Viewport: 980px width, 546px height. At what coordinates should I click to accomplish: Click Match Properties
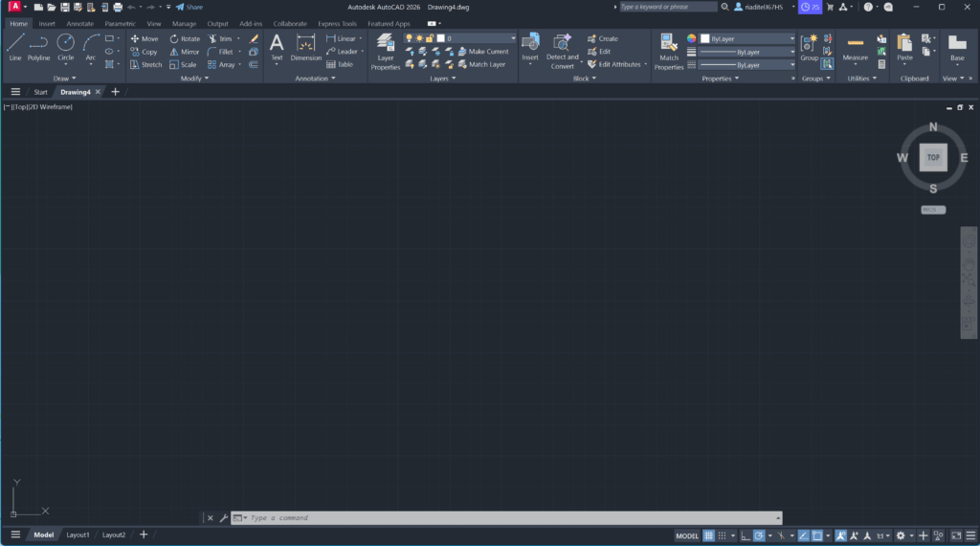[x=669, y=52]
